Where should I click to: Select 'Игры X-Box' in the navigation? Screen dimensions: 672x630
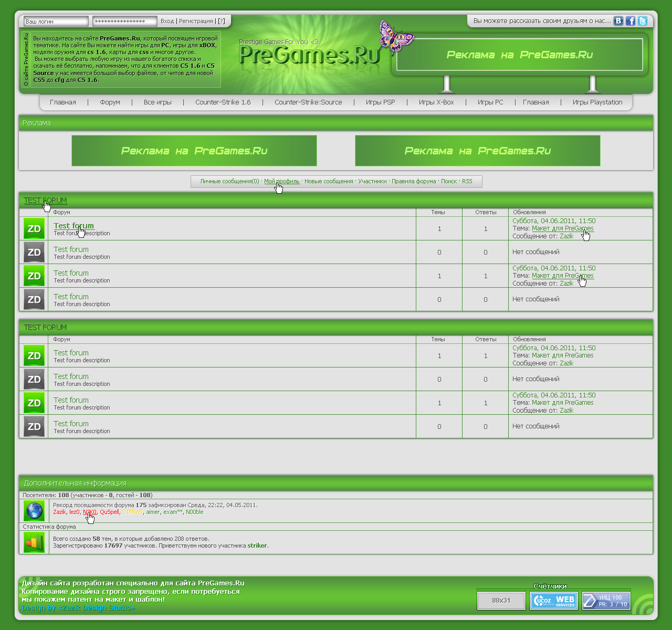click(x=436, y=102)
